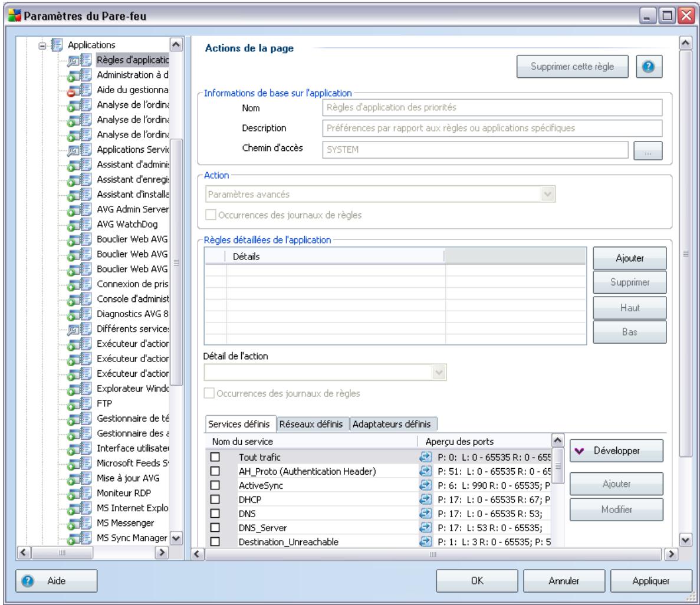Collapse the Applications tree node

click(x=42, y=45)
